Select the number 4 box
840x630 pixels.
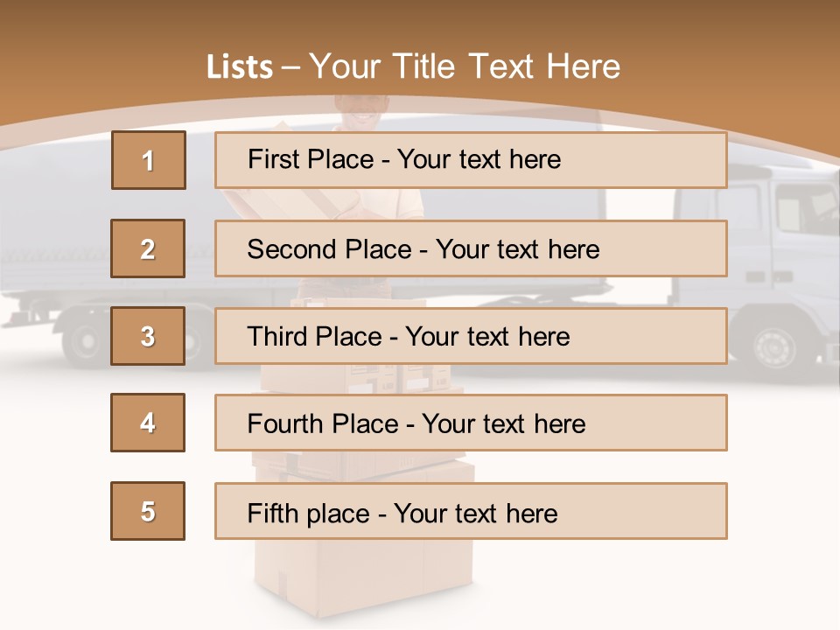148,423
